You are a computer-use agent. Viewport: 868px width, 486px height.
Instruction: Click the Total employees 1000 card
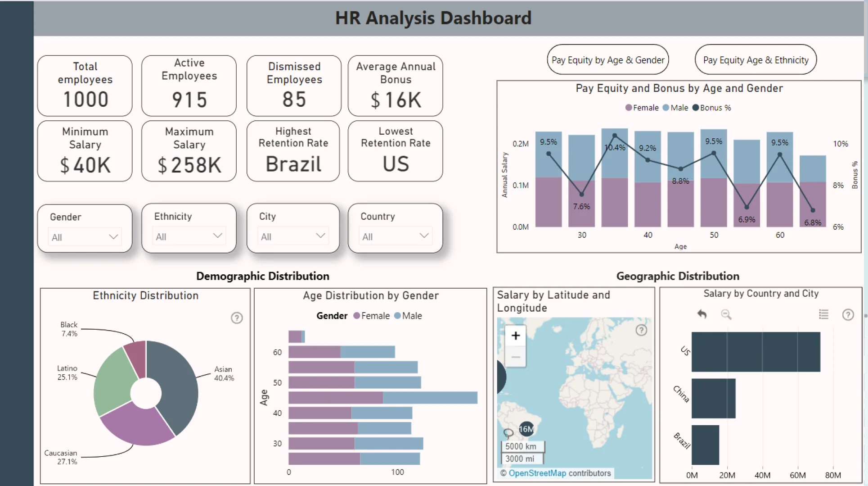[x=85, y=86]
